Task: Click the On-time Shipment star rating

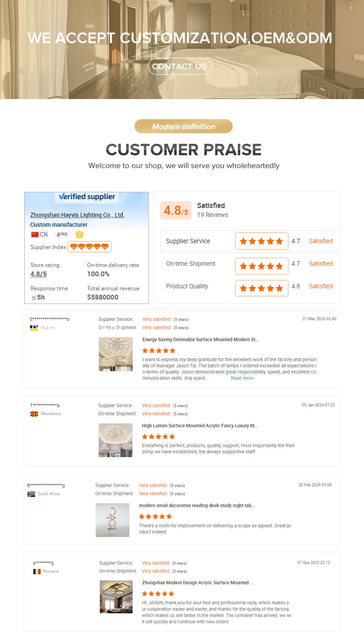Action: tap(261, 266)
